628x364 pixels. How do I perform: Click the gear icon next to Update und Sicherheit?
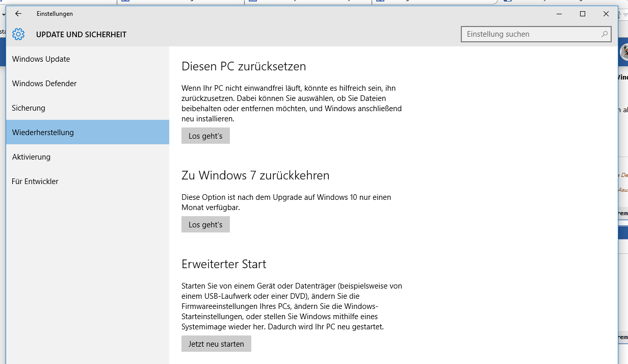pyautogui.click(x=18, y=34)
